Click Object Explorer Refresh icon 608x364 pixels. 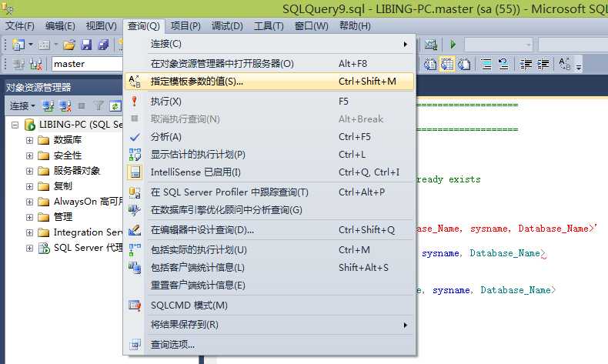click(x=115, y=106)
